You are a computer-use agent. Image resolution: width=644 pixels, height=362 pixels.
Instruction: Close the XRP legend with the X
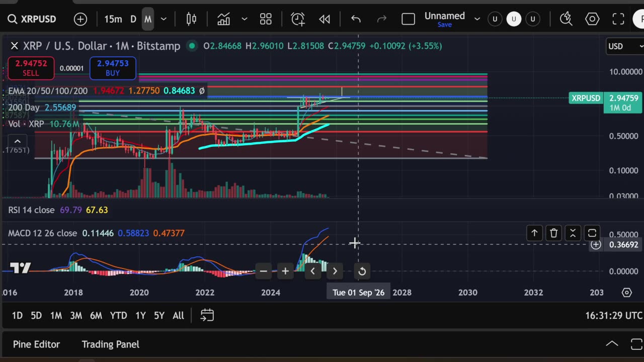pos(15,46)
